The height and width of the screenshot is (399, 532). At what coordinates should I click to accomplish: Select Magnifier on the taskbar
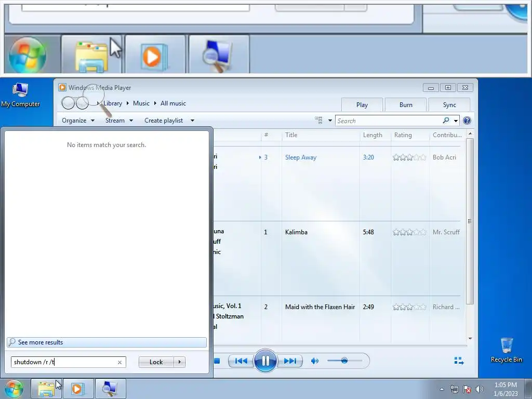coord(110,389)
